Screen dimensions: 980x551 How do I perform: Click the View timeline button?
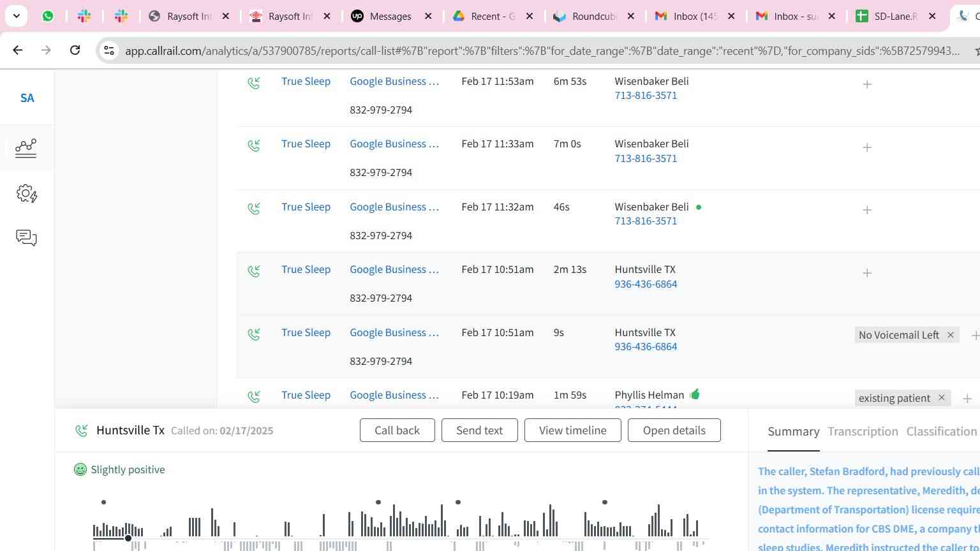[572, 430]
